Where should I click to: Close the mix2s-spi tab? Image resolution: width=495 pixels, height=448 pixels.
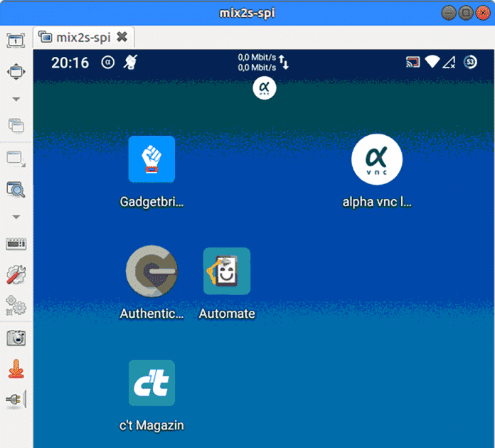point(122,37)
